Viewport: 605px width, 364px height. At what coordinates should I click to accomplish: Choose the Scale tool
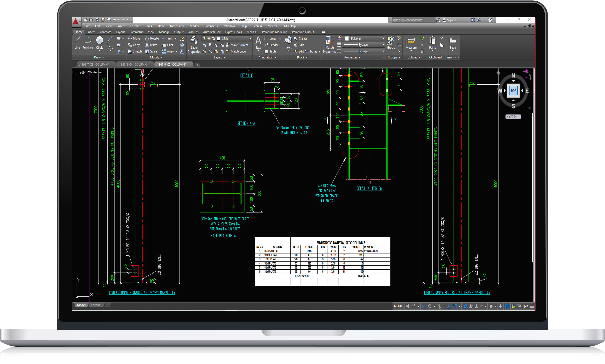[x=151, y=51]
